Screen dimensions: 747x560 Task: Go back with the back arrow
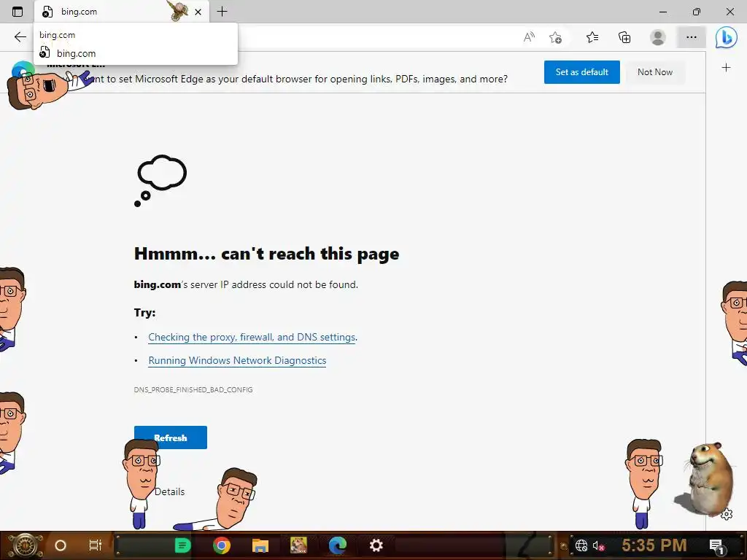20,37
